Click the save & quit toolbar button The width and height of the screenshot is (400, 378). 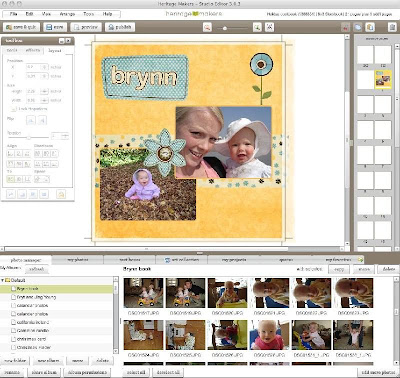click(21, 27)
